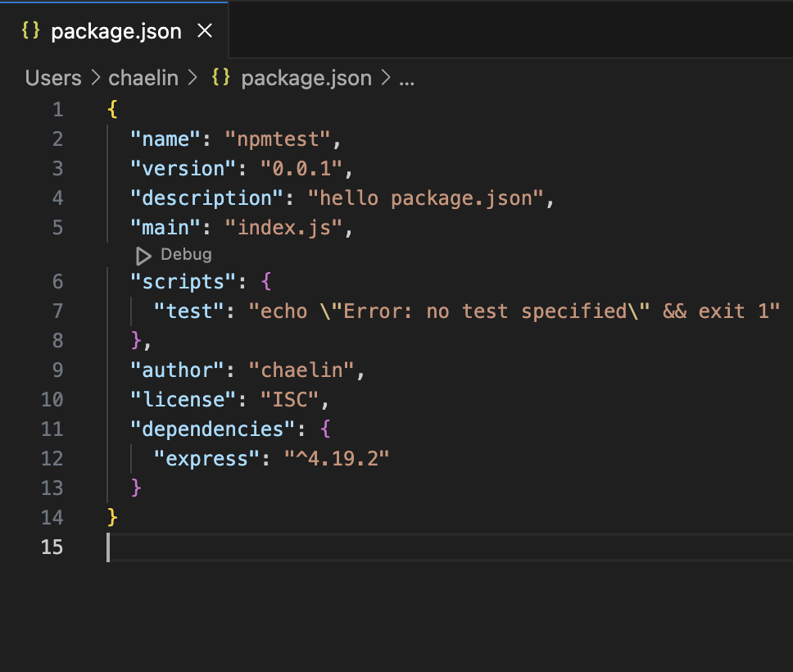Click line number 6 in the gutter
This screenshot has height=672, width=793.
tap(57, 282)
